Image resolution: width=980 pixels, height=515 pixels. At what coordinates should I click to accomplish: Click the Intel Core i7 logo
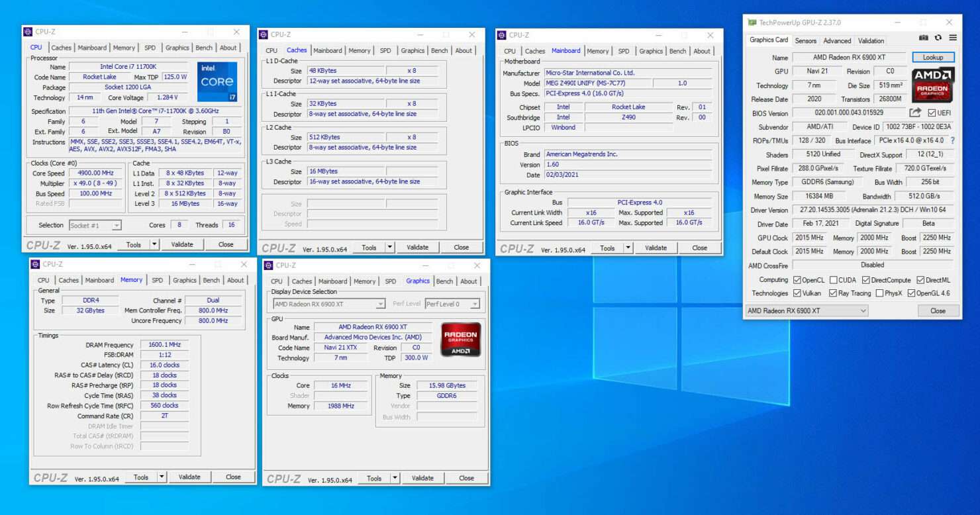click(217, 82)
